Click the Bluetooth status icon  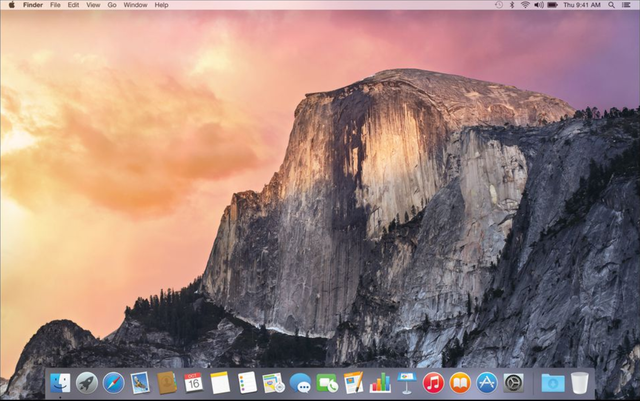[512, 5]
